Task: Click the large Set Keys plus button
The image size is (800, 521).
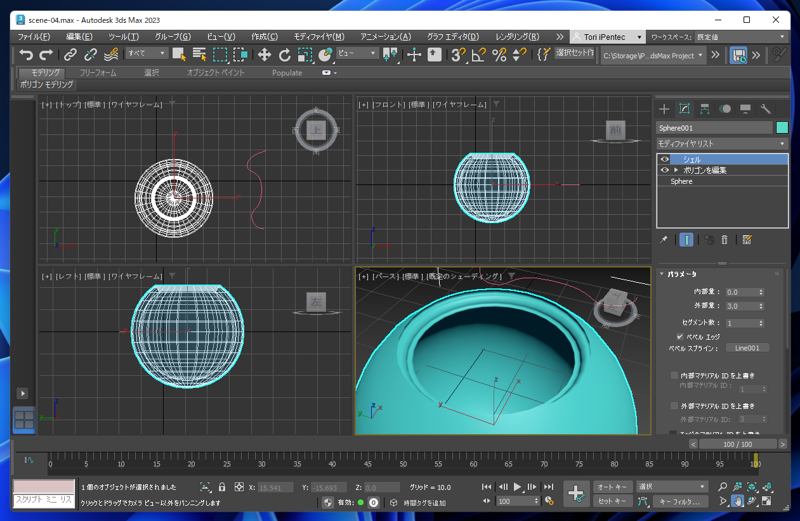Action: [576, 493]
